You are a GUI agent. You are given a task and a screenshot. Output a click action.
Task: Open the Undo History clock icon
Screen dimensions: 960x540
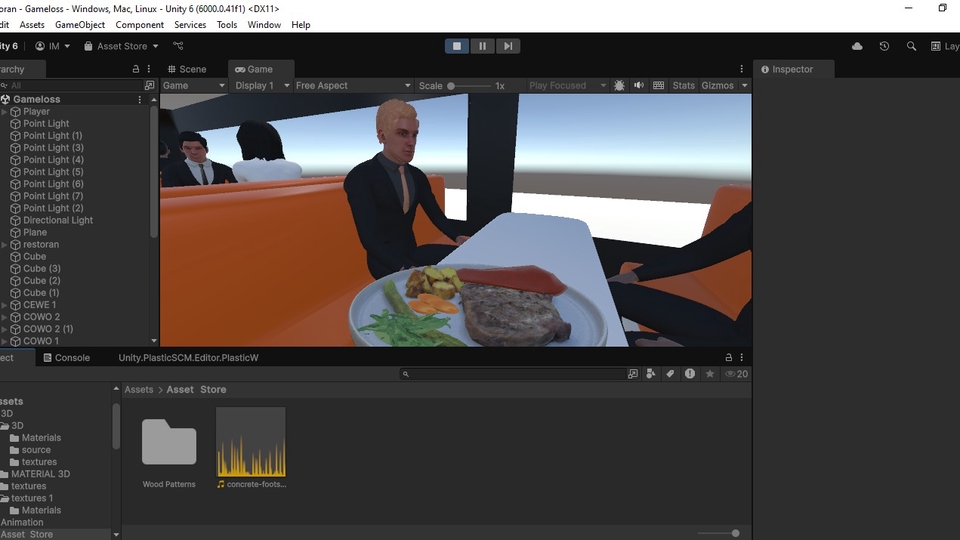(884, 46)
